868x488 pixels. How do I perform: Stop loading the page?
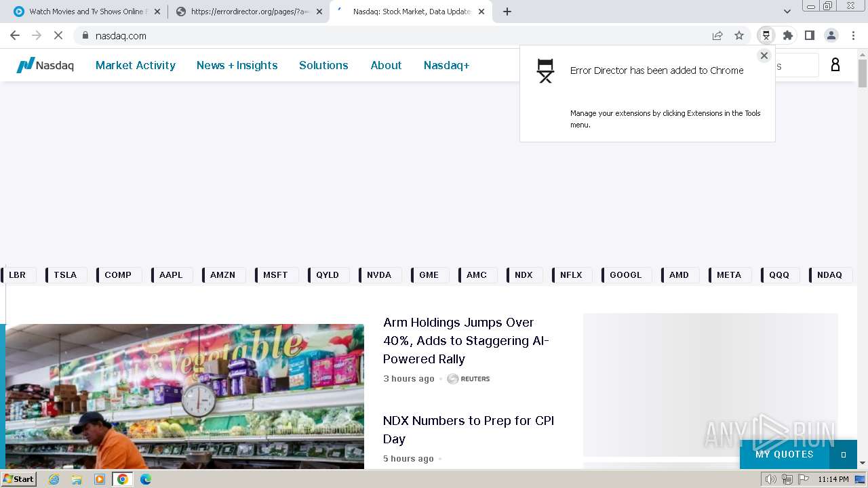[58, 35]
